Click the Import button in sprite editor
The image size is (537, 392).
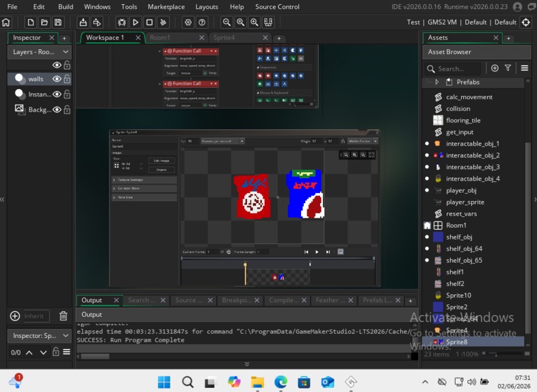click(161, 170)
